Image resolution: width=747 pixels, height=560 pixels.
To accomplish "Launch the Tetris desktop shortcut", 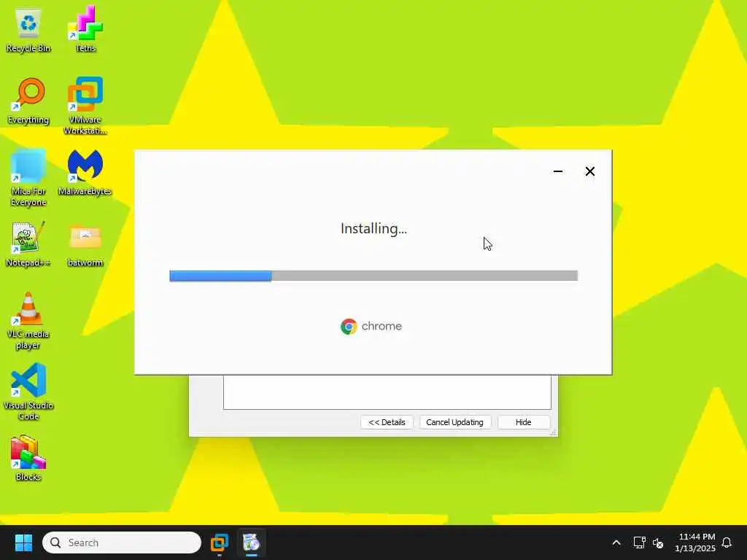I will click(x=85, y=29).
